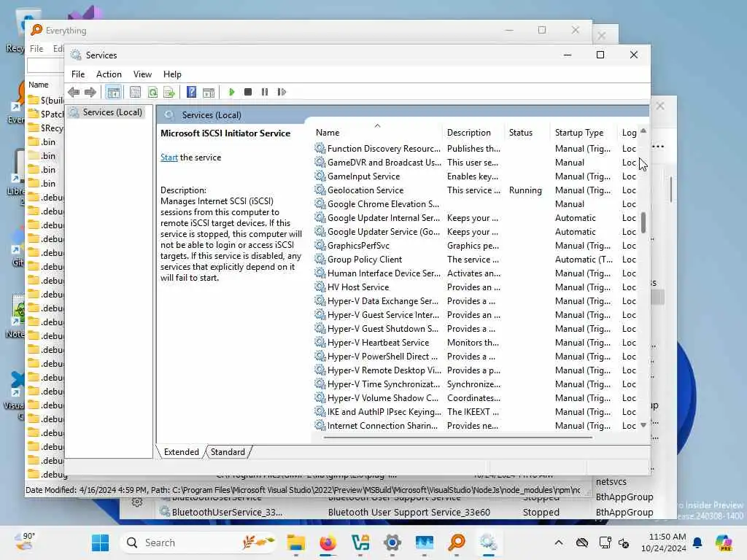Switch to the Extended tab
This screenshot has width=747, height=560.
181,452
